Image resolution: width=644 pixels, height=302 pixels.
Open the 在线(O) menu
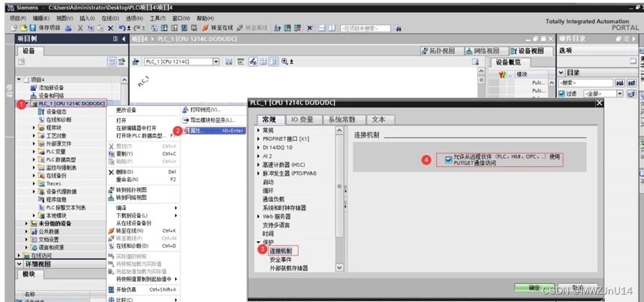[x=110, y=18]
